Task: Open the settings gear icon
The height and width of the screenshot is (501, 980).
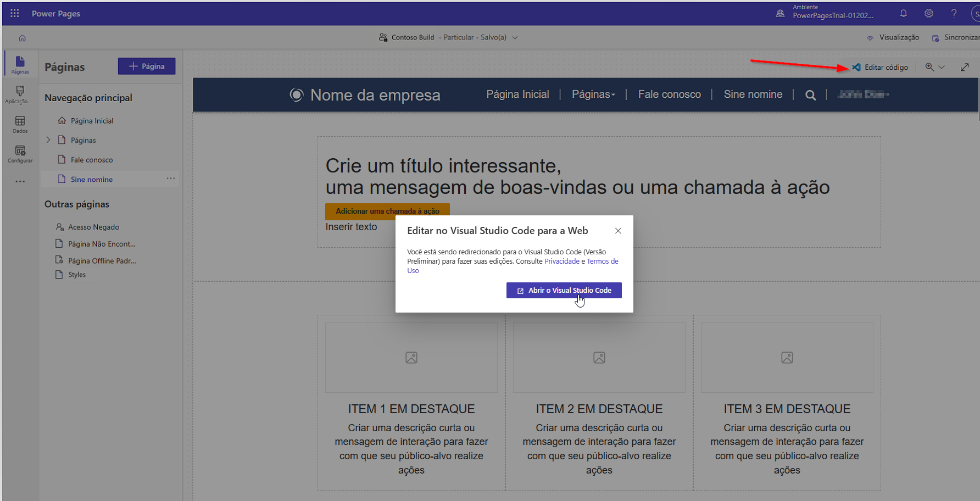Action: (929, 13)
